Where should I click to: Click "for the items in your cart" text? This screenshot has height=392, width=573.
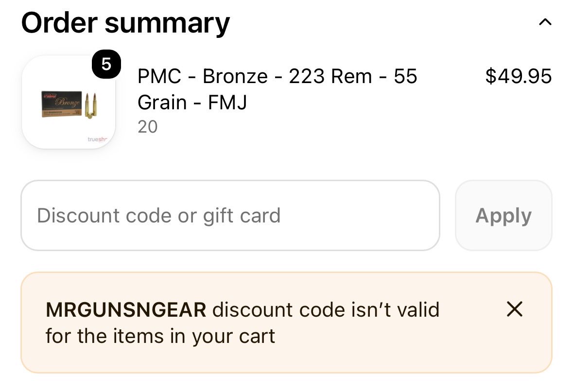click(x=160, y=336)
